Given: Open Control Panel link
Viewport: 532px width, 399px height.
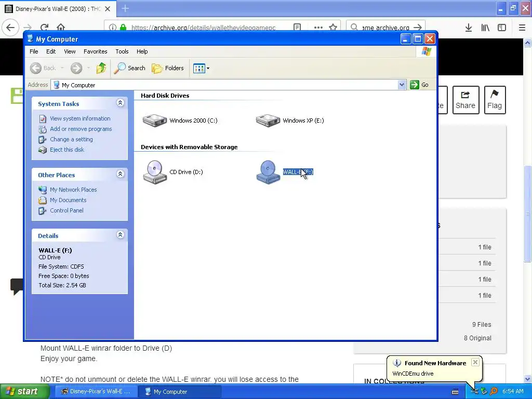Looking at the screenshot, I should [x=66, y=210].
